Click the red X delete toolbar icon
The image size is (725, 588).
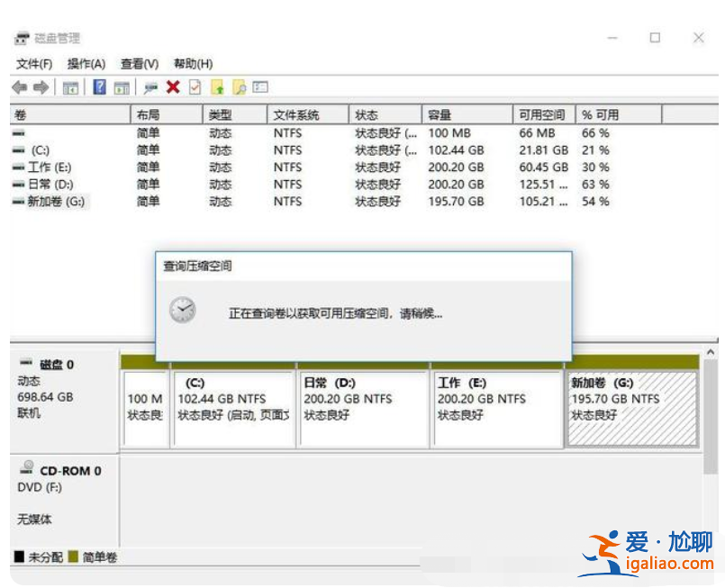tap(171, 86)
